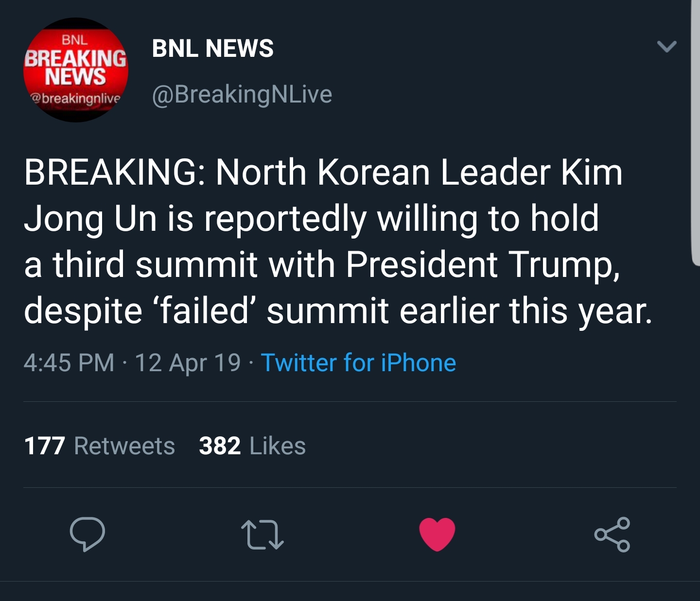Image resolution: width=700 pixels, height=601 pixels.
Task: Click the @BreakingNLive handle
Action: coord(242,94)
